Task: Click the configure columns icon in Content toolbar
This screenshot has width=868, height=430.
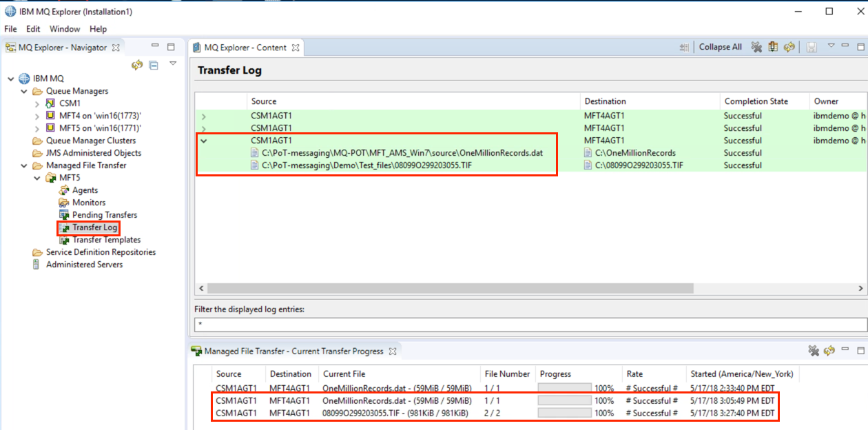Action: [773, 47]
